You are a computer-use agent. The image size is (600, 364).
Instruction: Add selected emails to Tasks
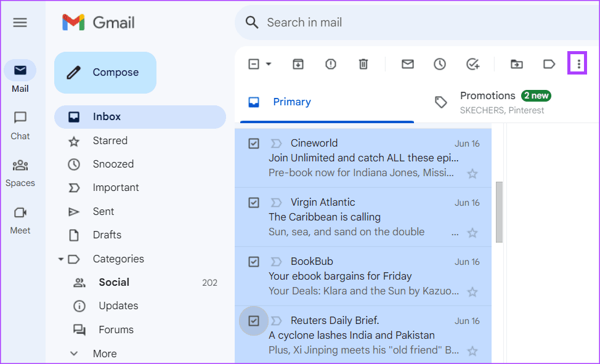click(x=473, y=64)
